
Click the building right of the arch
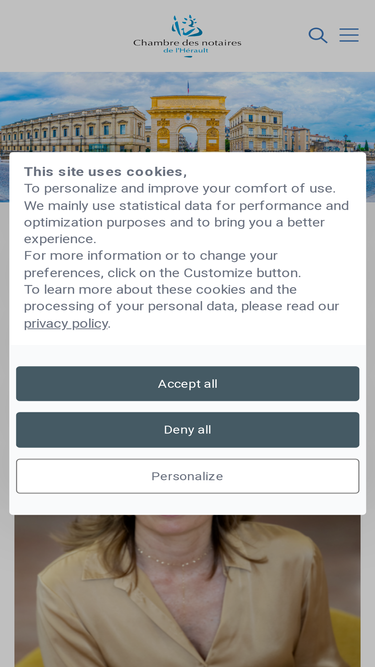[256, 128]
